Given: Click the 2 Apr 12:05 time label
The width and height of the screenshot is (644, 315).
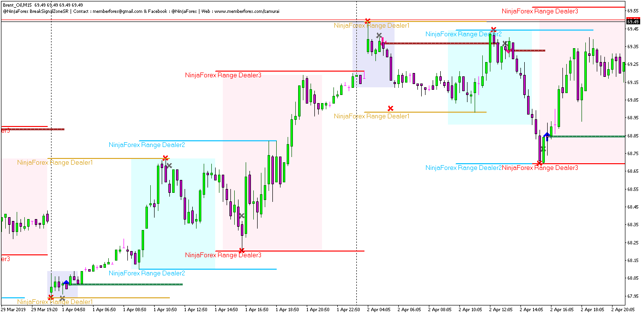Looking at the screenshot, I should pyautogui.click(x=501, y=309).
